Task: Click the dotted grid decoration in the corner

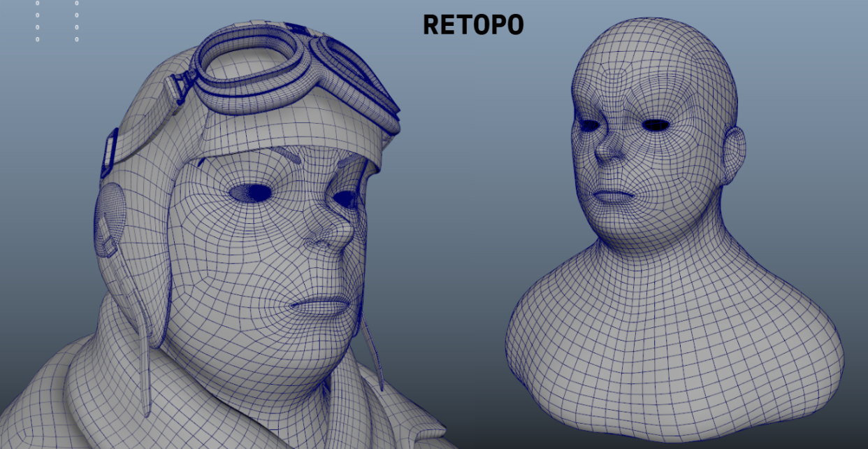Action: [x=57, y=21]
